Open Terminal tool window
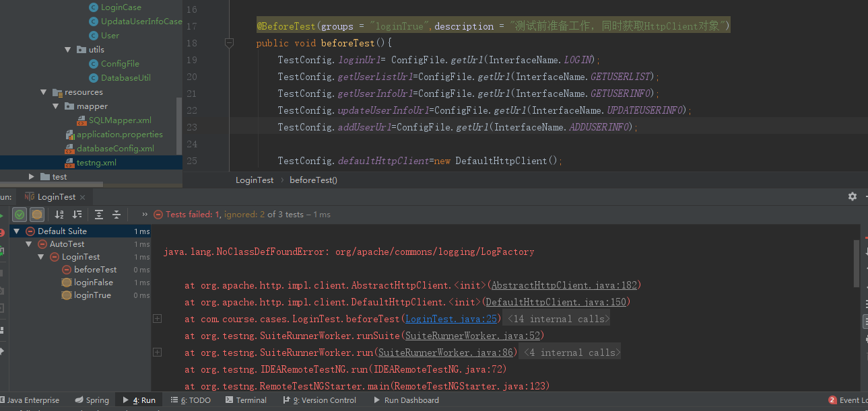Viewport: 868px width, 411px height. [x=246, y=400]
